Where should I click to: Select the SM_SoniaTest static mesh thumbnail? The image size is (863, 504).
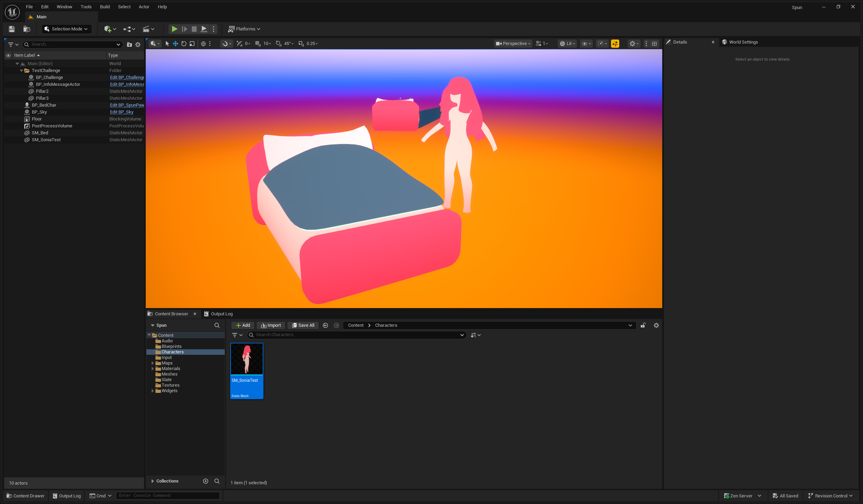[247, 359]
